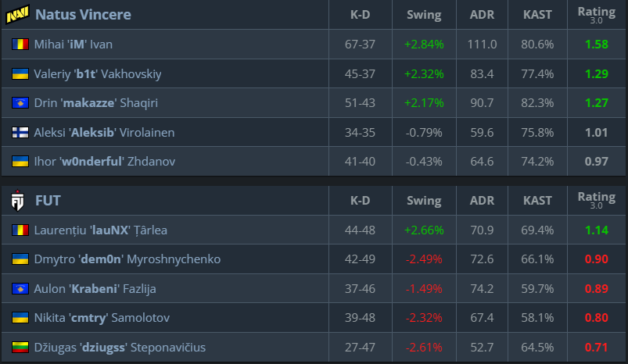628x364 pixels.
Task: Sort FUT table by KAST header
Action: (537, 202)
